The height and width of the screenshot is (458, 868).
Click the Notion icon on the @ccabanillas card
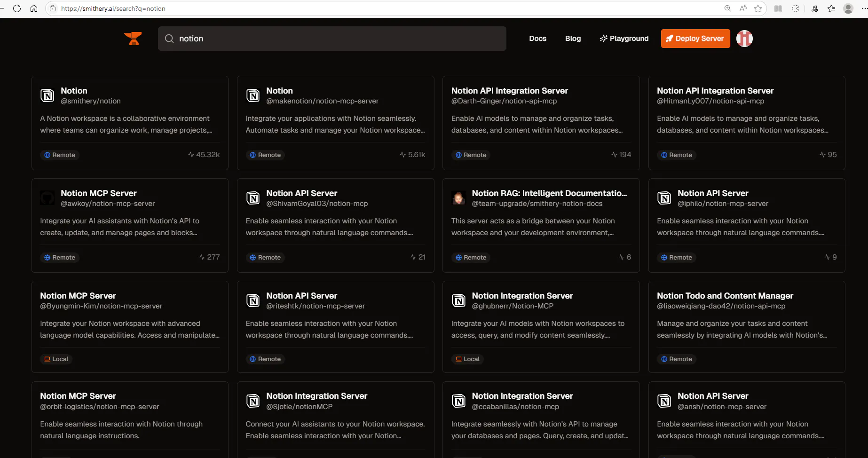click(x=458, y=401)
